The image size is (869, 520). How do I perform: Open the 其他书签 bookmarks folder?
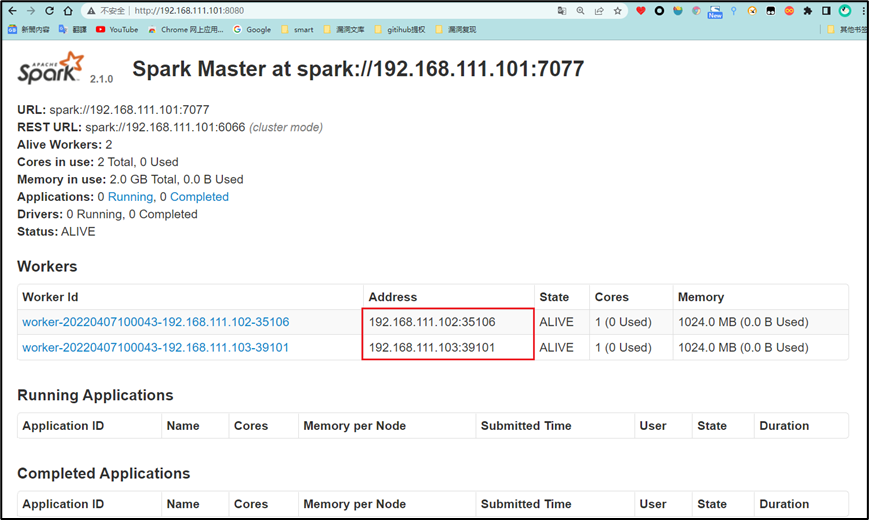pyautogui.click(x=847, y=29)
